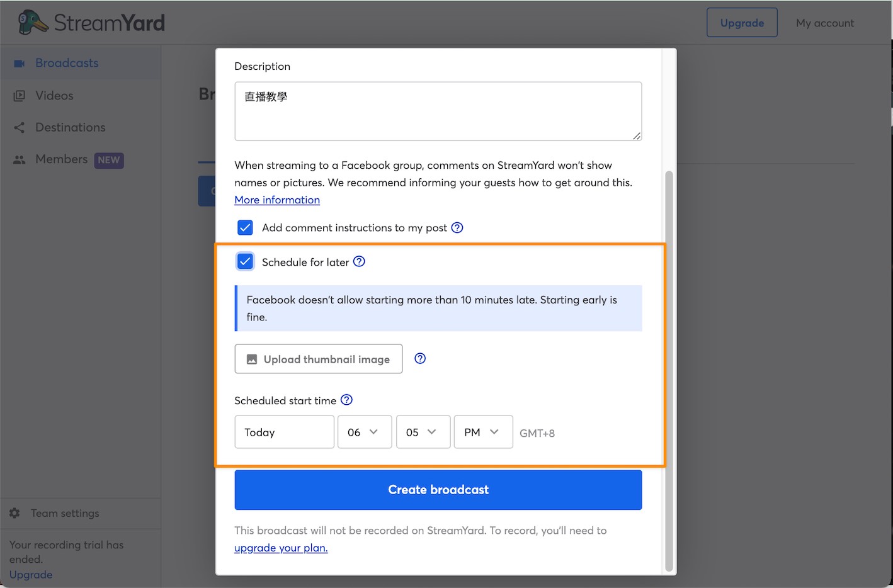Click the NEW badge beside Members

[x=109, y=161]
